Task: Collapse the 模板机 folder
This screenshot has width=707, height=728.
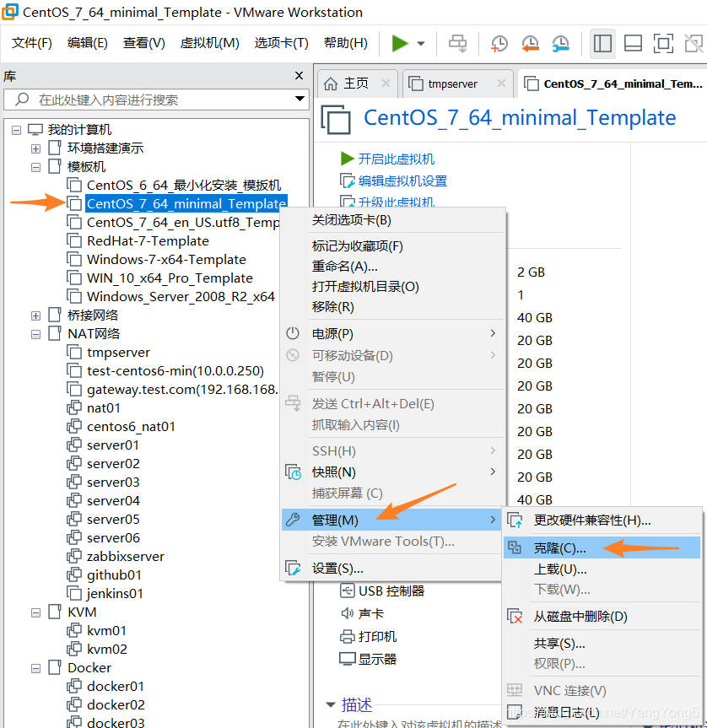Action: (35, 167)
